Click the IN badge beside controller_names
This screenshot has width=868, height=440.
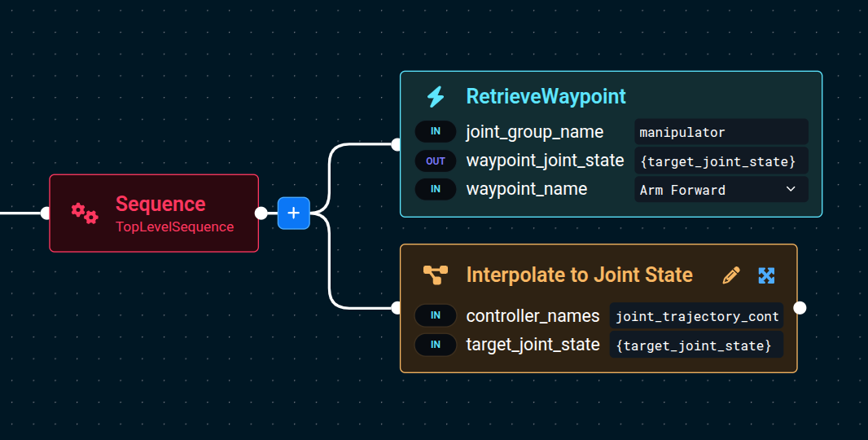(436, 315)
